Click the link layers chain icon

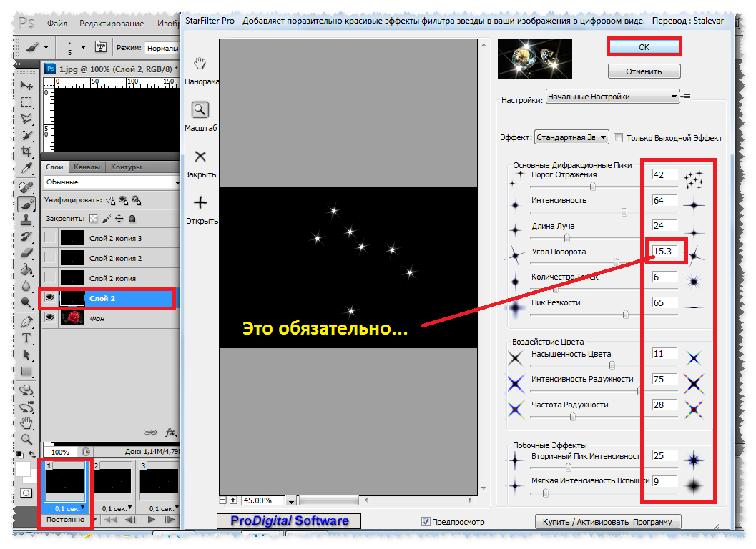150,432
